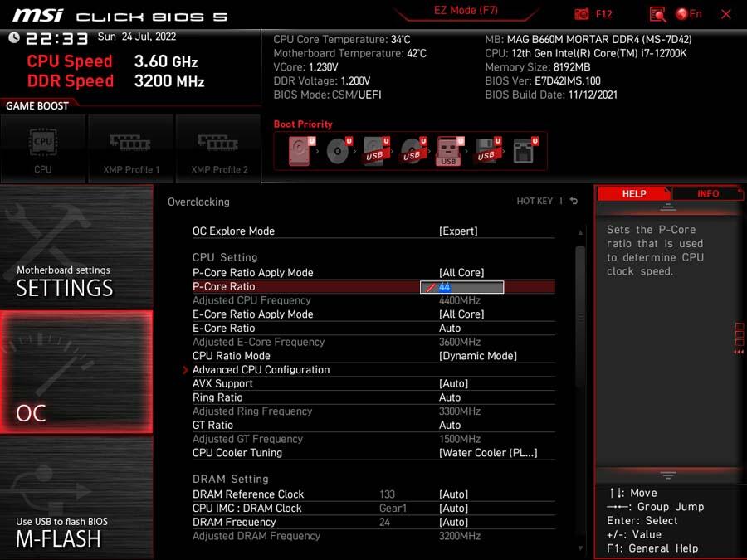Click the Gear1 value in IMC row

click(393, 508)
